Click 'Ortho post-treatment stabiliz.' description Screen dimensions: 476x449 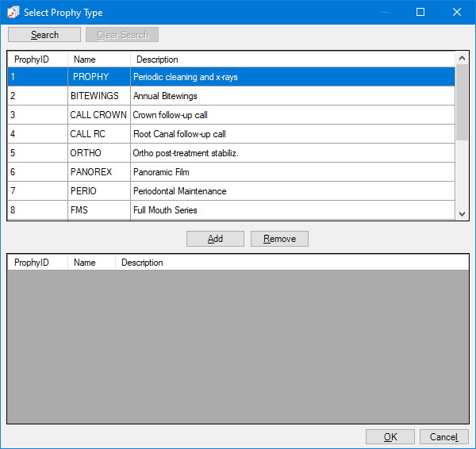point(293,152)
